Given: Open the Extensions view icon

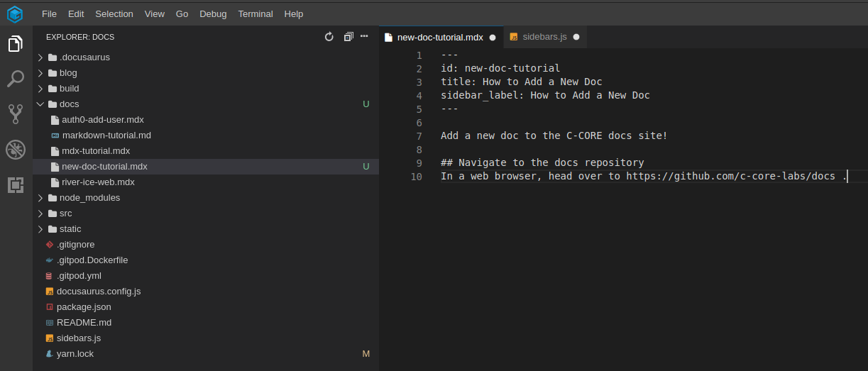Looking at the screenshot, I should pyautogui.click(x=16, y=185).
